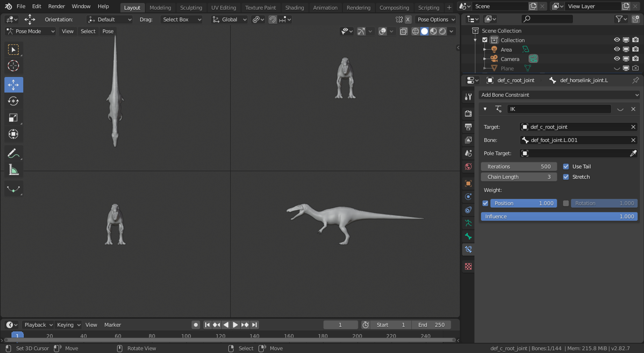644x353 pixels.
Task: Play animation forward
Action: [235, 325]
